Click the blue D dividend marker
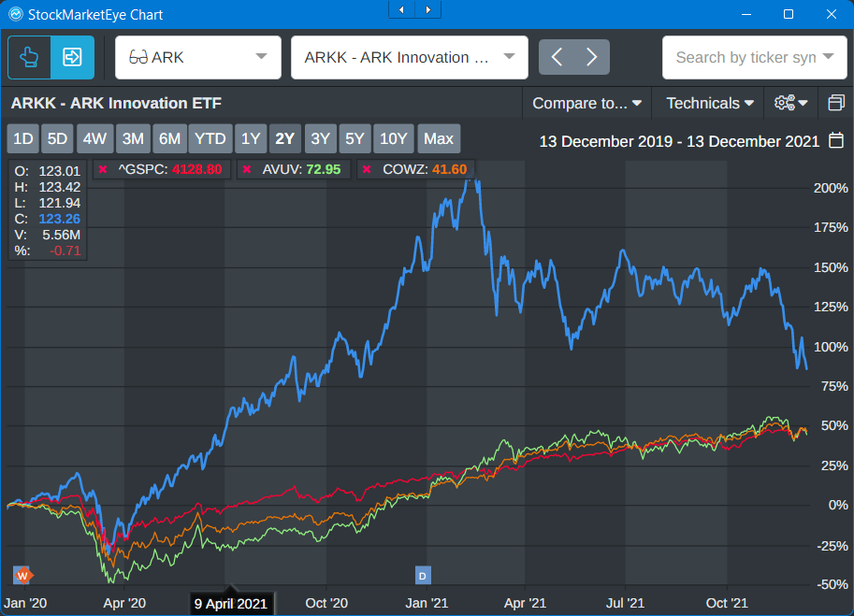Image resolution: width=854 pixels, height=616 pixels. point(422,574)
